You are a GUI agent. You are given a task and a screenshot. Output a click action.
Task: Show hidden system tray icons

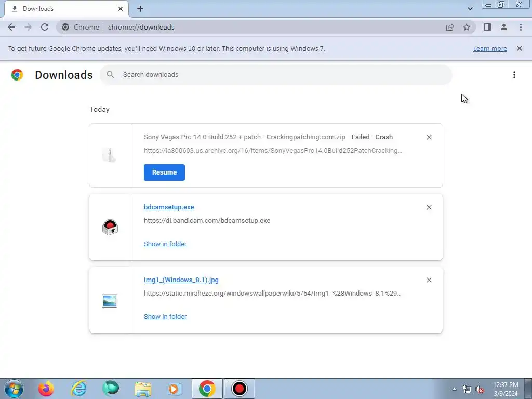454,389
